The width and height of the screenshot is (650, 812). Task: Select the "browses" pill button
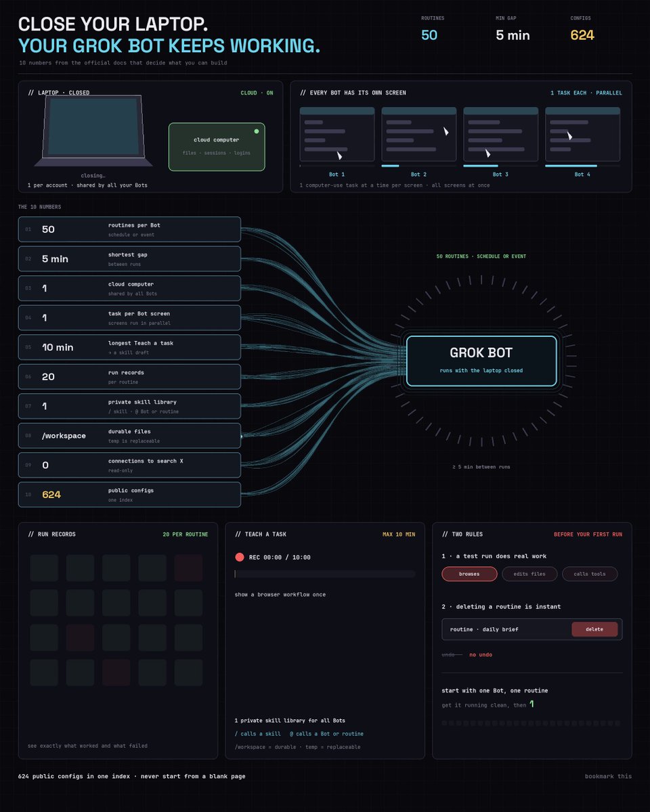[469, 574]
